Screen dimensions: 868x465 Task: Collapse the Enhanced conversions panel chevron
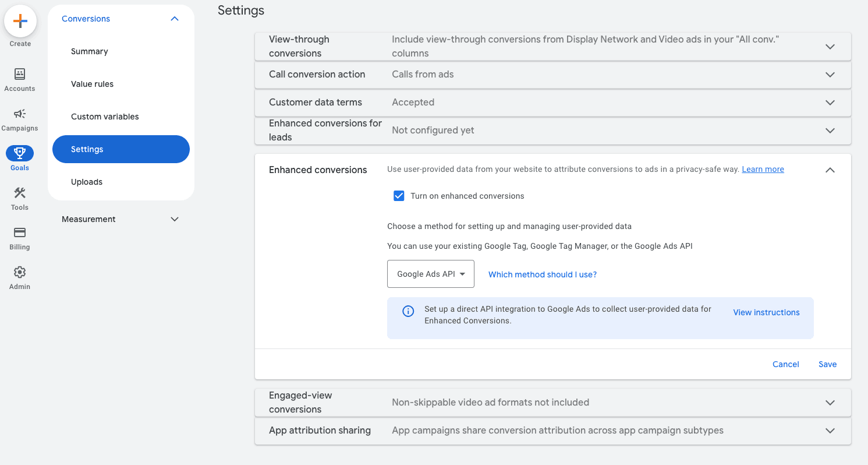[830, 170]
